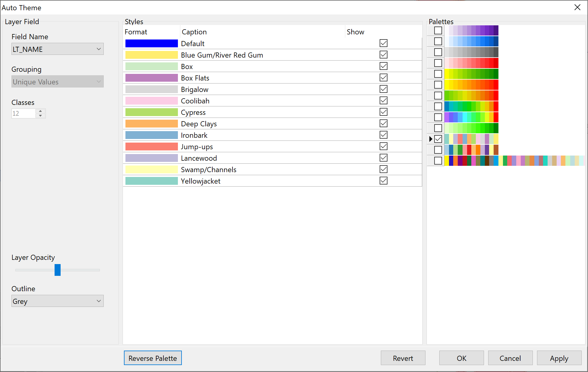This screenshot has height=372, width=588.
Task: Choose the grey gradient palette
Action: pyautogui.click(x=438, y=52)
